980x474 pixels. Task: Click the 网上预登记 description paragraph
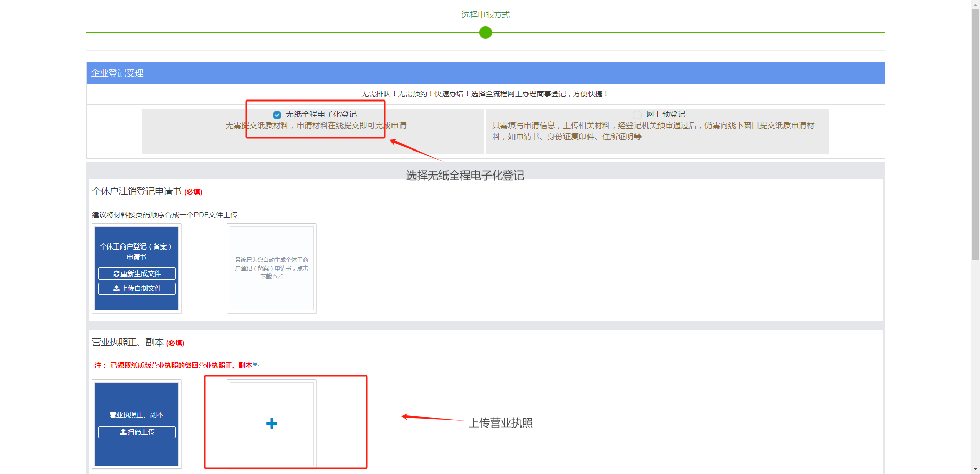pos(653,131)
